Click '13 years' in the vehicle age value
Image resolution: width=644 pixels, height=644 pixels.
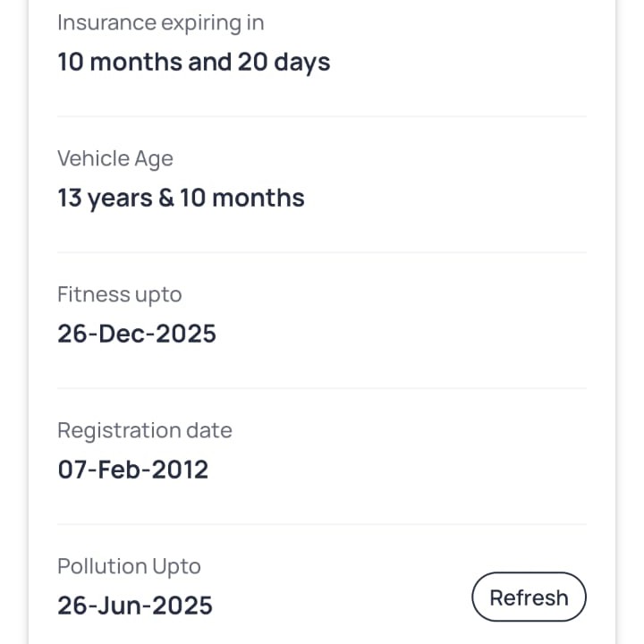[104, 199]
